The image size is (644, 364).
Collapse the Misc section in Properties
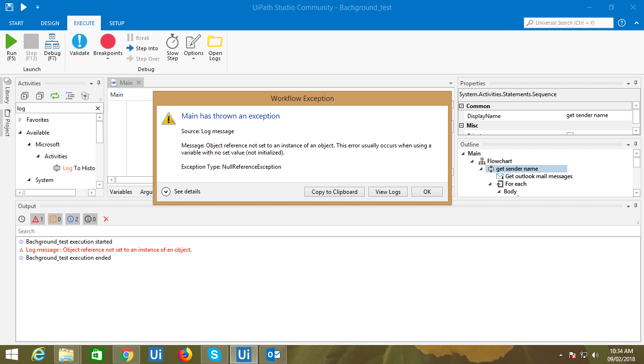(462, 126)
